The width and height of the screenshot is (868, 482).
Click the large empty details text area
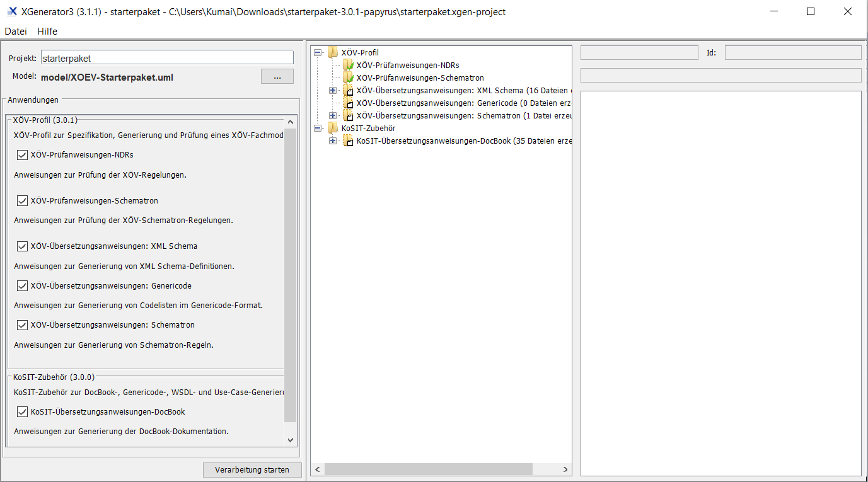(721, 283)
